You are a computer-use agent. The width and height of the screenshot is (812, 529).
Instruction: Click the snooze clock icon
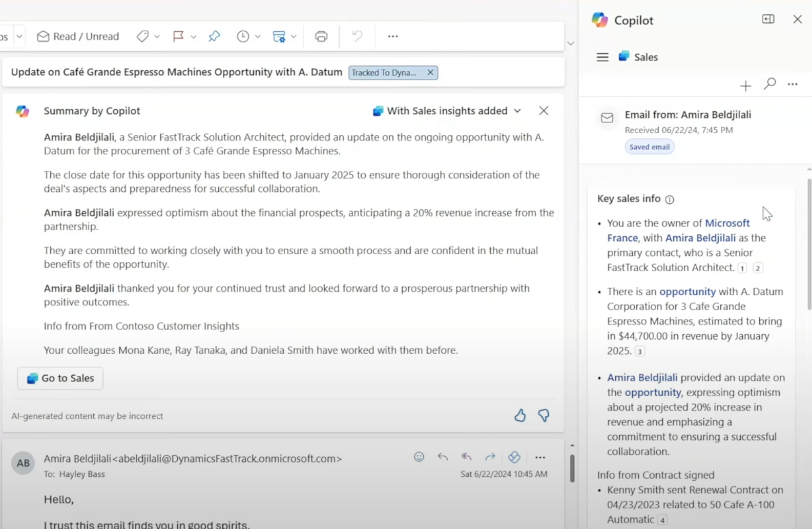click(x=243, y=36)
